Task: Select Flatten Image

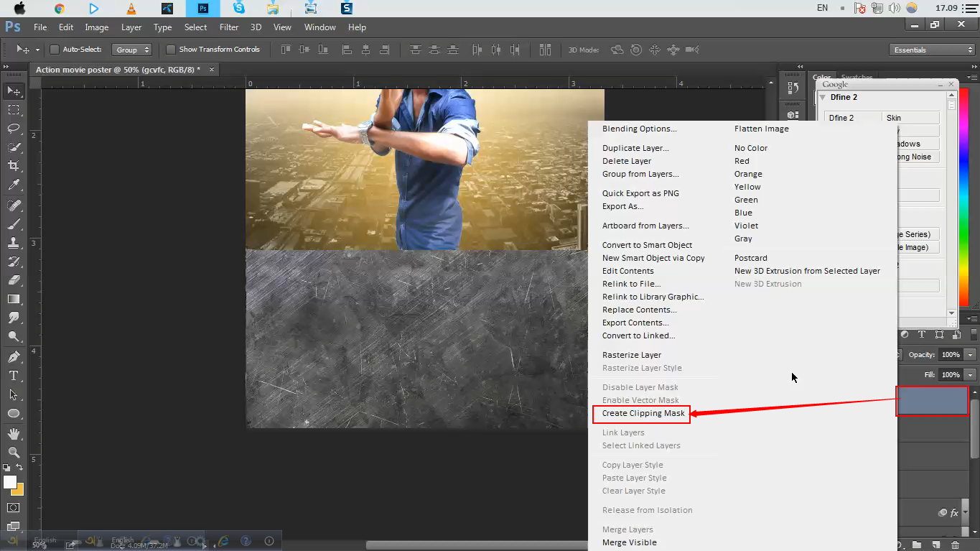Action: coord(761,129)
